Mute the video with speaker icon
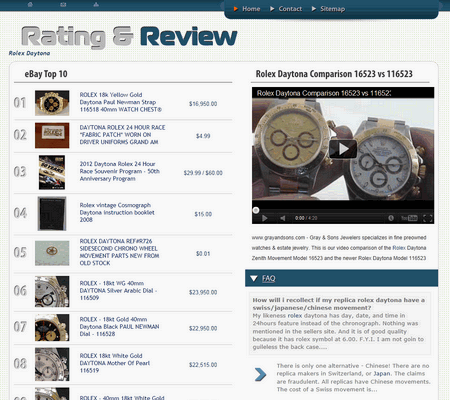 282,218
